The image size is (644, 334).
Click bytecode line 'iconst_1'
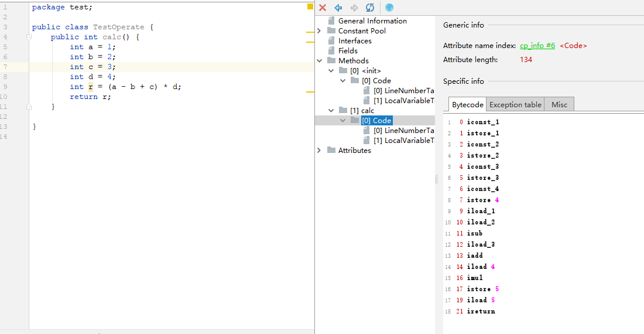click(482, 122)
